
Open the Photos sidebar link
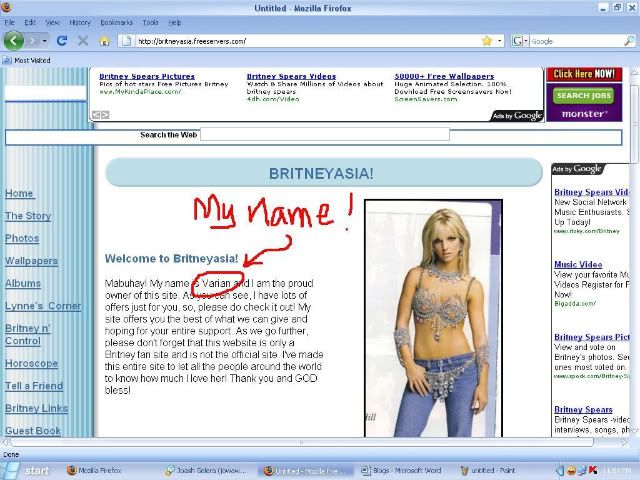(x=22, y=238)
